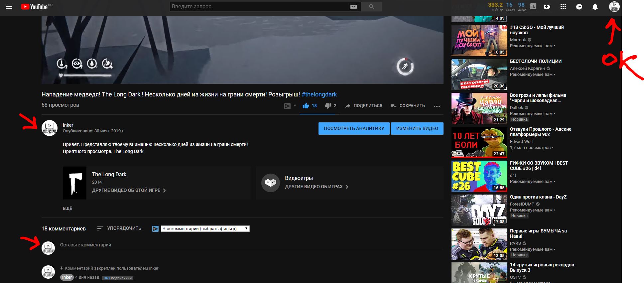This screenshot has width=644, height=283.
Task: Open УПОРЯДОЧИТЬ comment sort menu
Action: pyautogui.click(x=119, y=228)
